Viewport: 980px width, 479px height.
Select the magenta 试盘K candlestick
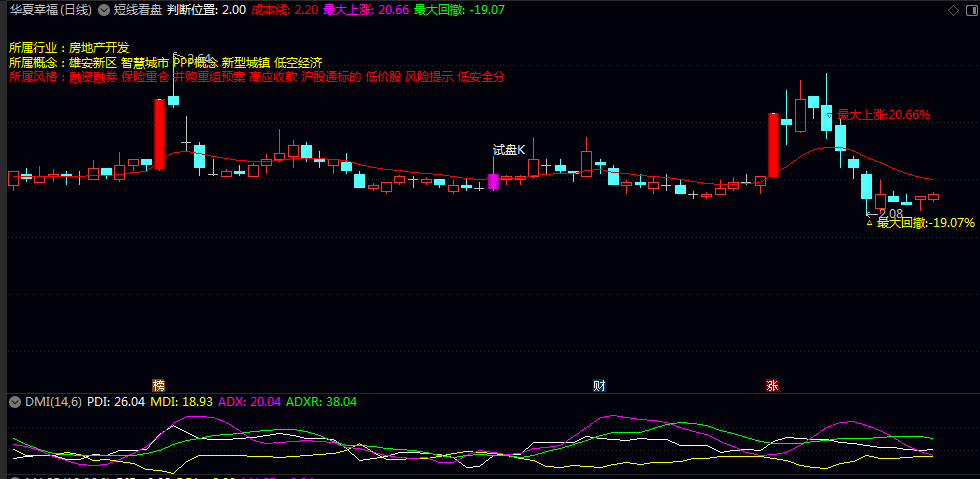[494, 181]
